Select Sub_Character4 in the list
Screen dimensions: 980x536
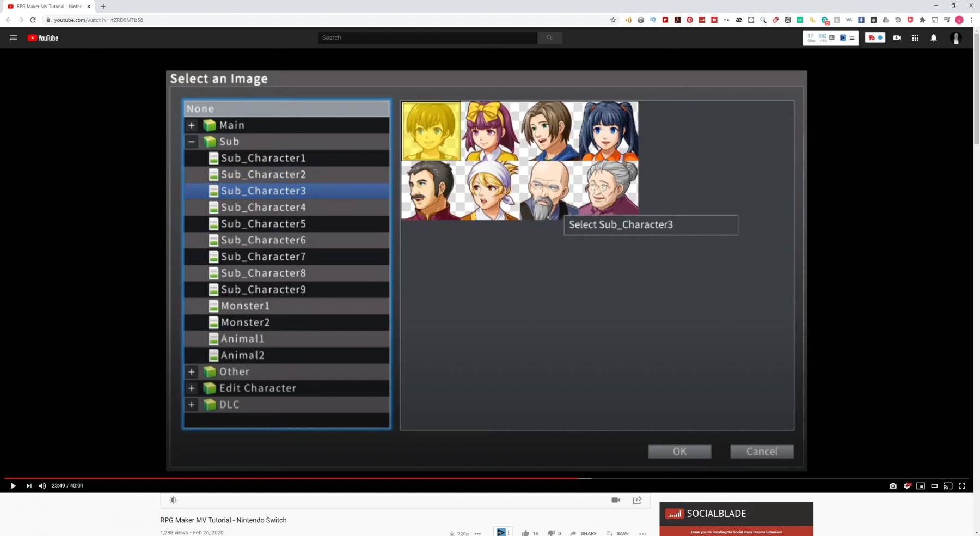point(287,208)
